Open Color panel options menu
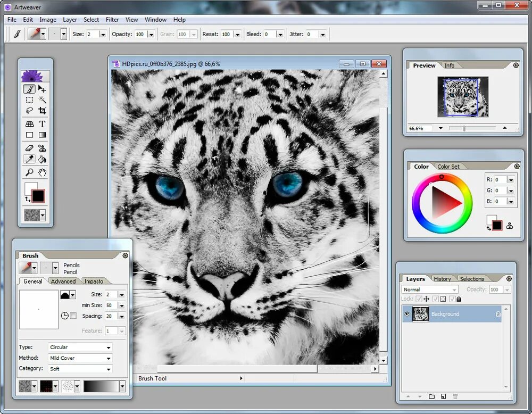This screenshot has width=532, height=414. 517,166
